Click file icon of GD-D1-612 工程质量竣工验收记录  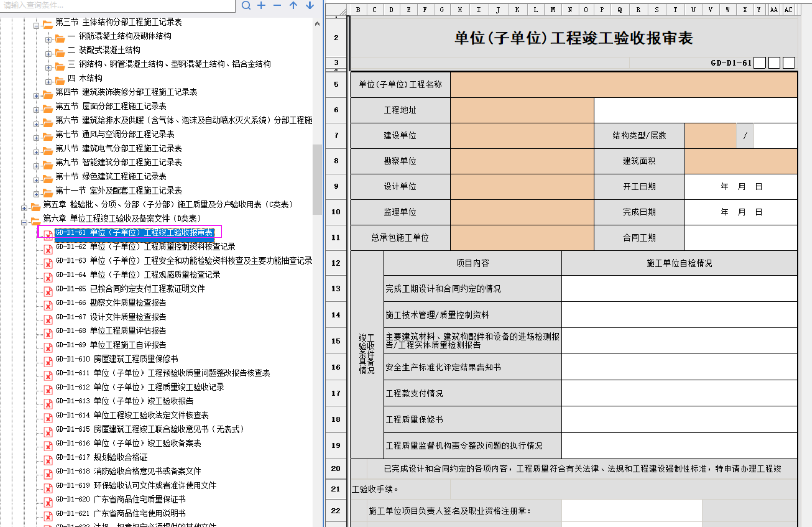click(48, 389)
